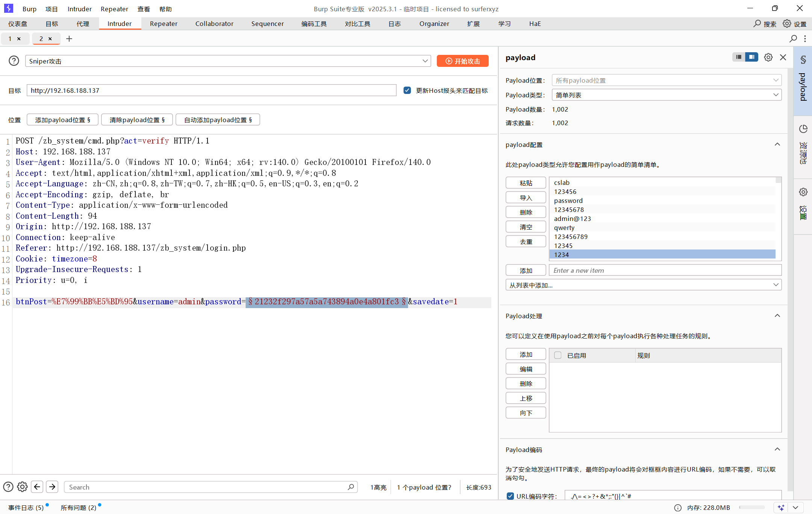Uncheck update Host header checkbox
Image resolution: width=812 pixels, height=514 pixels.
pos(407,91)
